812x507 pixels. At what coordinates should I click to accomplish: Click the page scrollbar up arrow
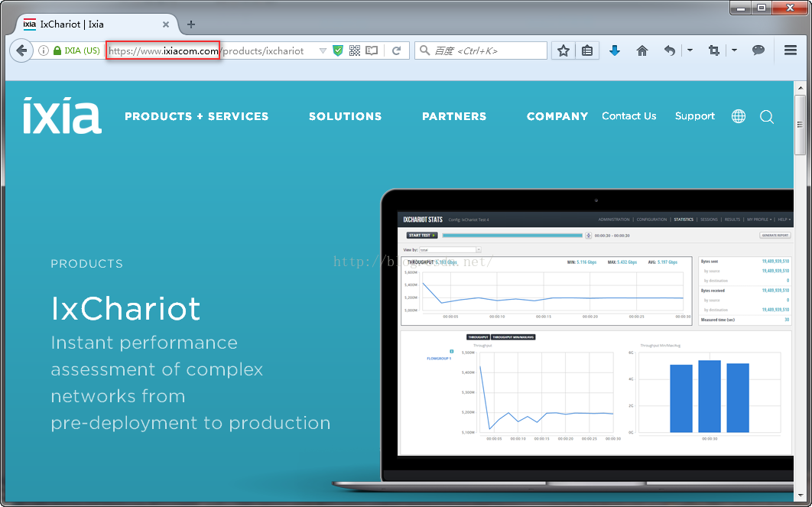pos(800,89)
